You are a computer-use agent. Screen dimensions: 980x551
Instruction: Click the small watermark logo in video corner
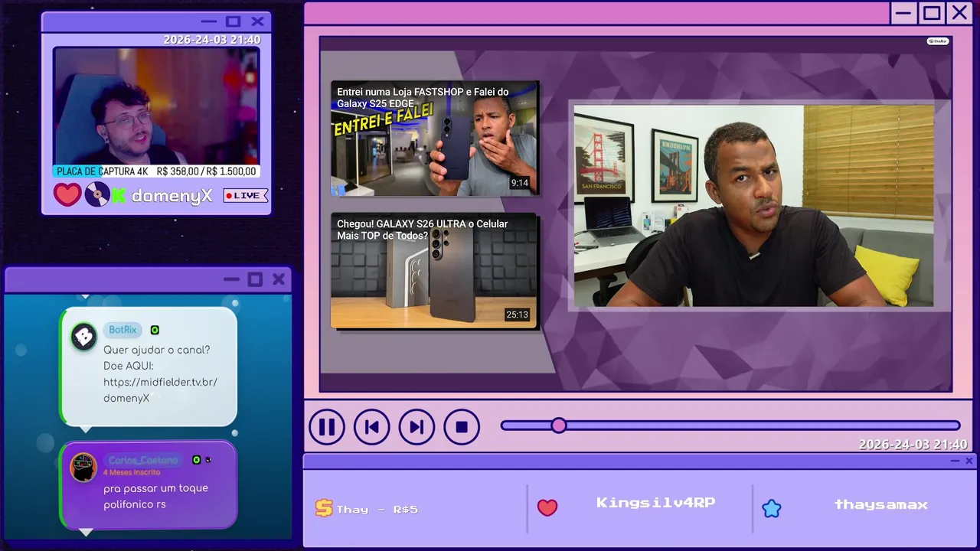point(938,41)
